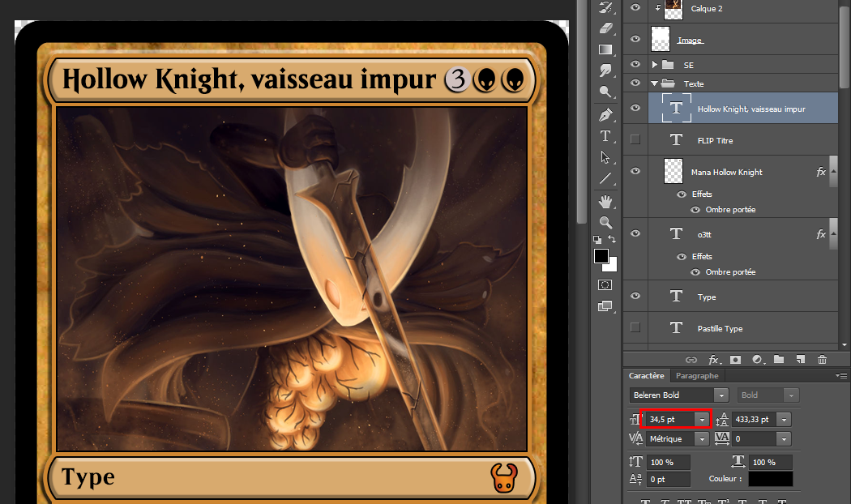Click the vertical scale 100 % field
This screenshot has height=504, width=851.
coord(668,462)
